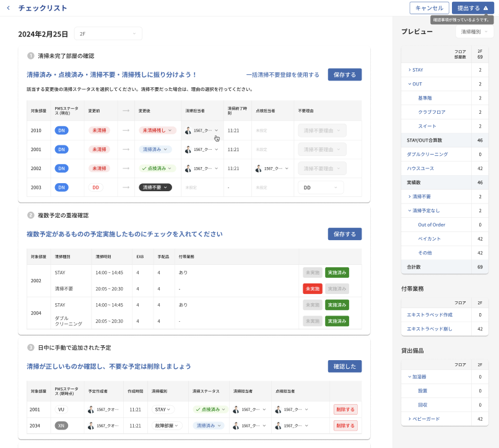
Task: Open 清掃種別 dropdown in preview panel
Action: pos(474,32)
